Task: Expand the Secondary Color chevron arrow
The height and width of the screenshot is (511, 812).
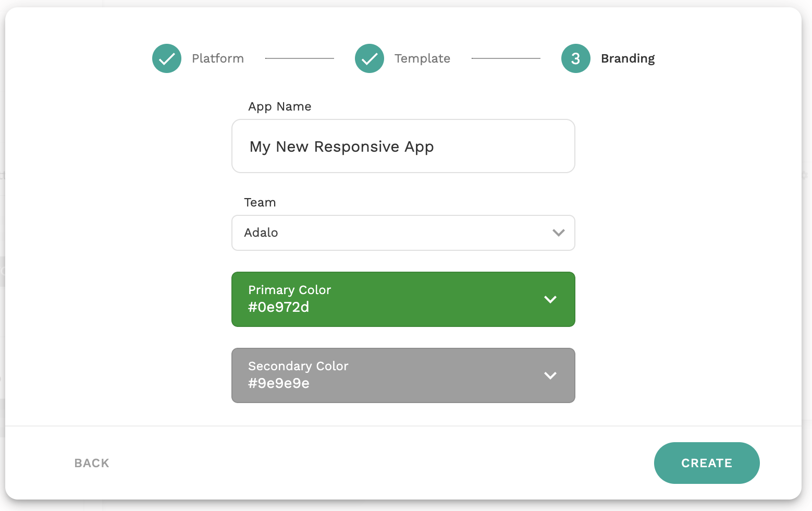Action: coord(550,375)
